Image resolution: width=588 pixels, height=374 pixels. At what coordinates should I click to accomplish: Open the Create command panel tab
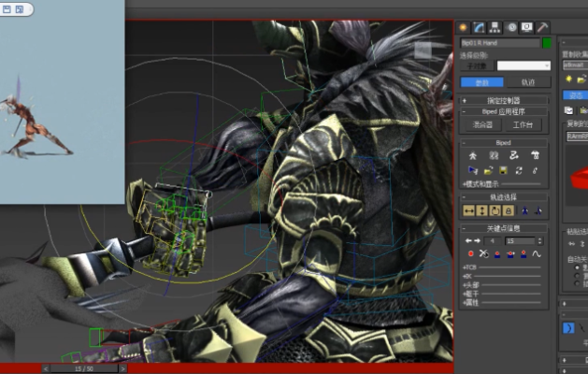tap(463, 27)
